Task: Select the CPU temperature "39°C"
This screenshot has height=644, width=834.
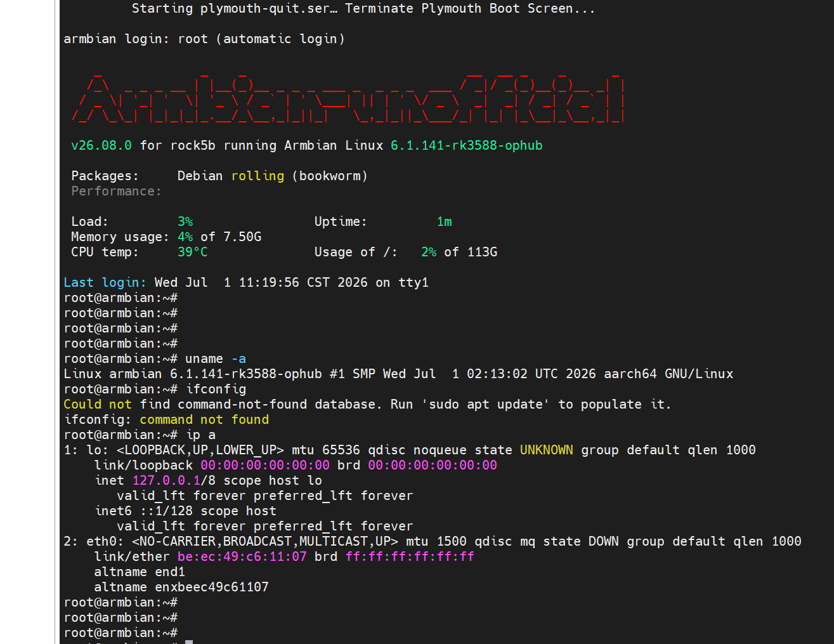Action: click(x=193, y=253)
